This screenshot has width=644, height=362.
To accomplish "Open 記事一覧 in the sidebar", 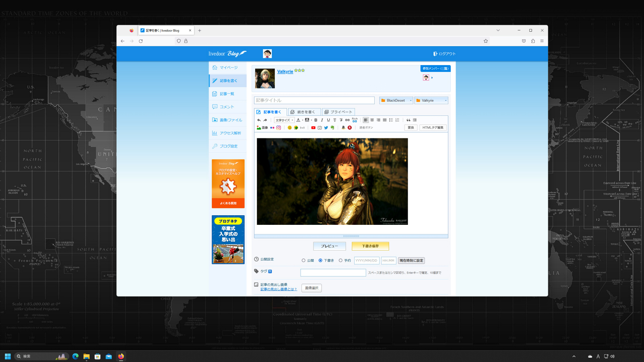I will coord(228,94).
